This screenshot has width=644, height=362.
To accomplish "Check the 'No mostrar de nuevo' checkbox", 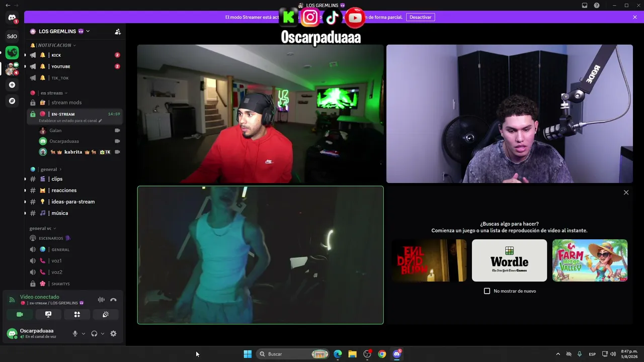I will [487, 291].
